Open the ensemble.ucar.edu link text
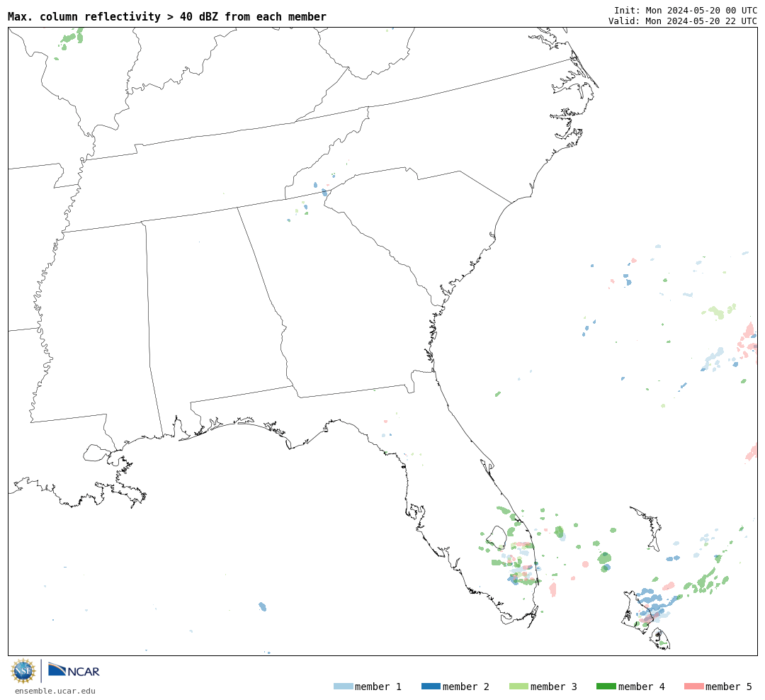Screen dimensions: 765x700 [x=55, y=691]
